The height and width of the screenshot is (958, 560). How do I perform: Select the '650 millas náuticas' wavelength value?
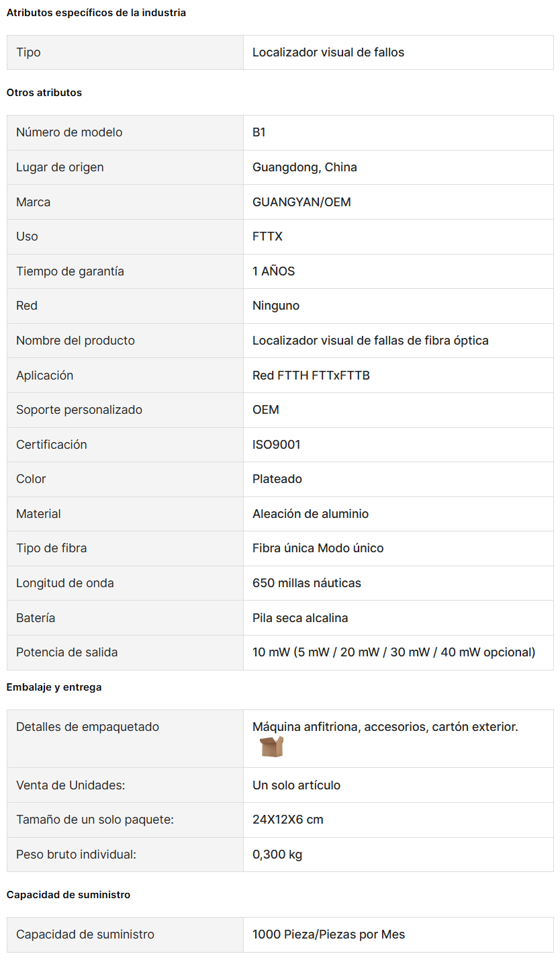[x=307, y=583]
